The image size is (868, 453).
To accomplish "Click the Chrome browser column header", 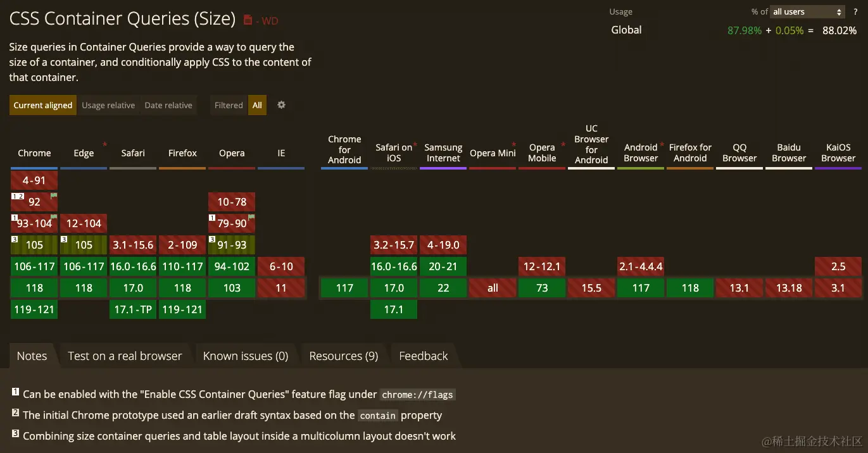I will click(34, 153).
